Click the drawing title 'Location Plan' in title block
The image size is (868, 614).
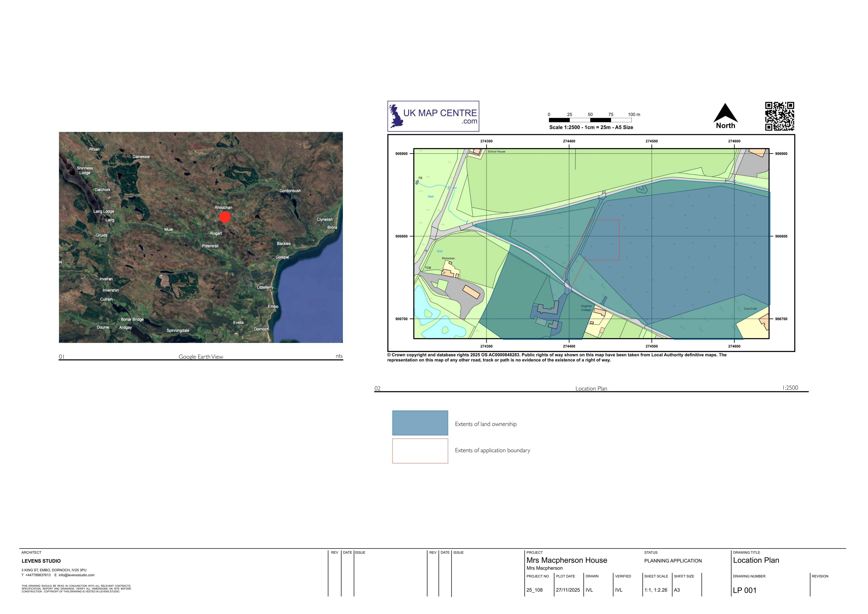click(x=756, y=560)
